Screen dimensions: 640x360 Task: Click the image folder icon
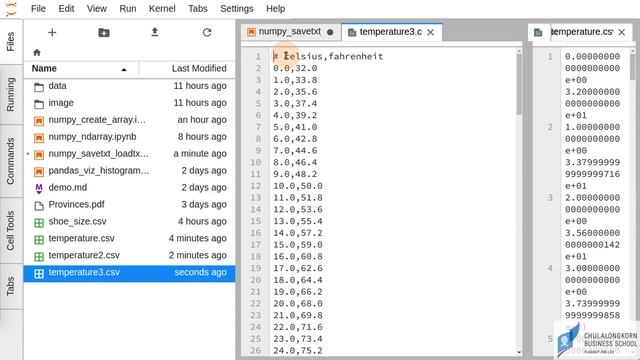coord(39,104)
